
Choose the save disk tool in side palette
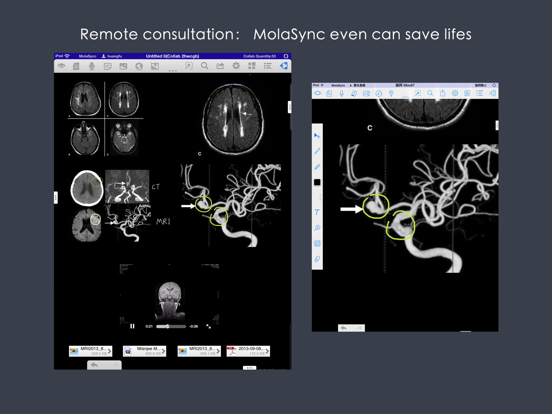coord(317,243)
